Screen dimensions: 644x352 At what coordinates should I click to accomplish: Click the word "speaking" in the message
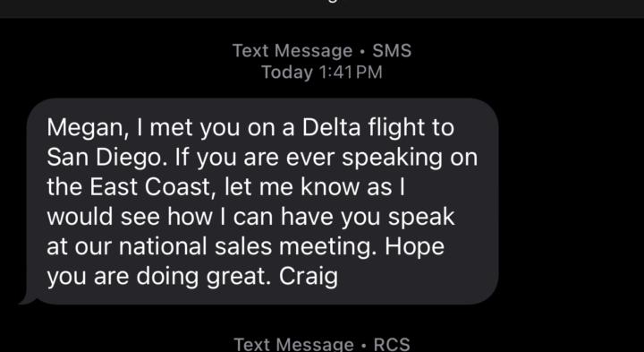pyautogui.click(x=392, y=159)
